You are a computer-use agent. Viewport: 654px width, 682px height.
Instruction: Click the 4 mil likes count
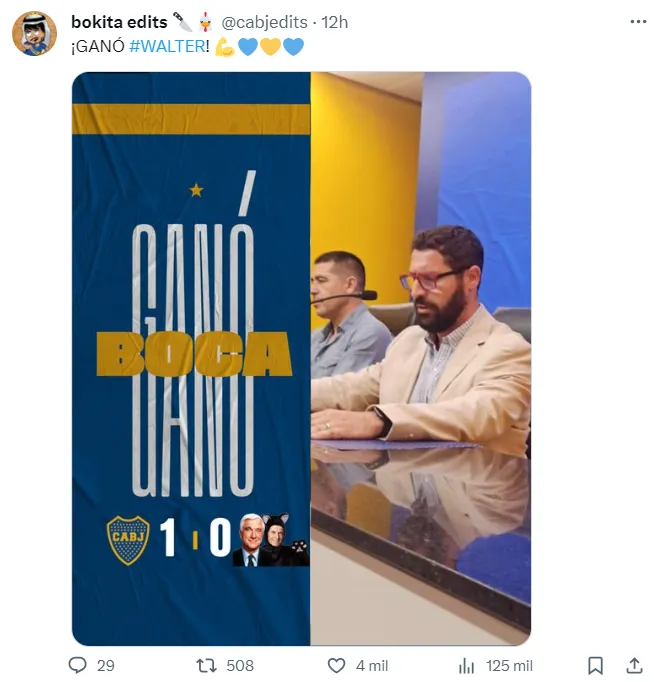[372, 665]
